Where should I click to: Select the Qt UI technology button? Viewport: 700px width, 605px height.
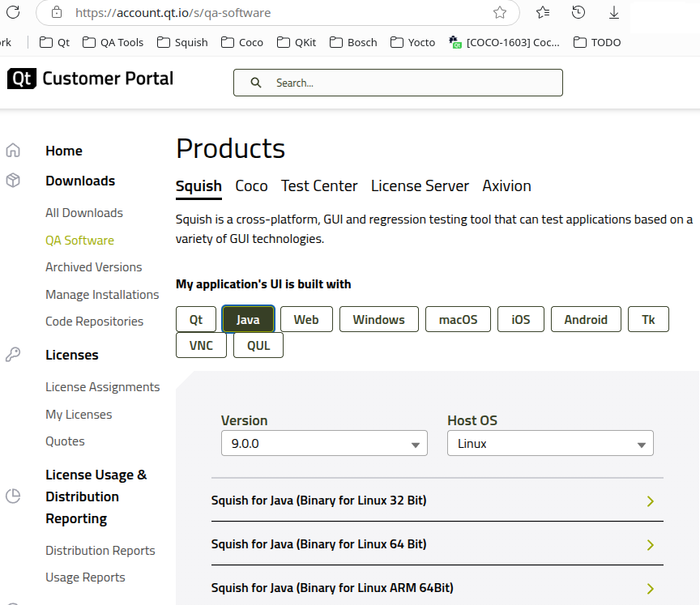point(196,319)
